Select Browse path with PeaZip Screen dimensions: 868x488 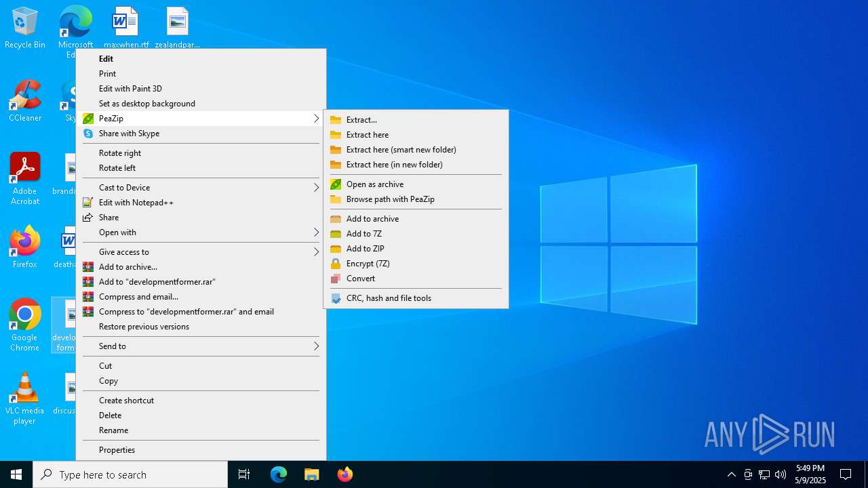point(416,199)
